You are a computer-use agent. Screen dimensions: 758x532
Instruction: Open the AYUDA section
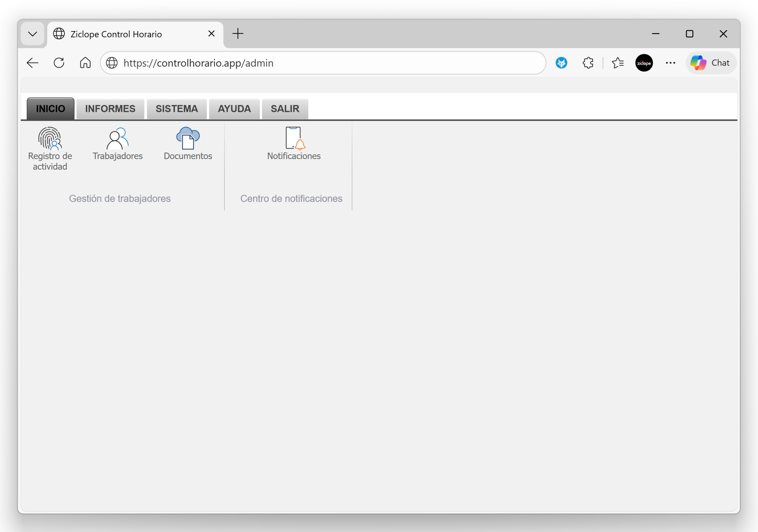(x=235, y=109)
